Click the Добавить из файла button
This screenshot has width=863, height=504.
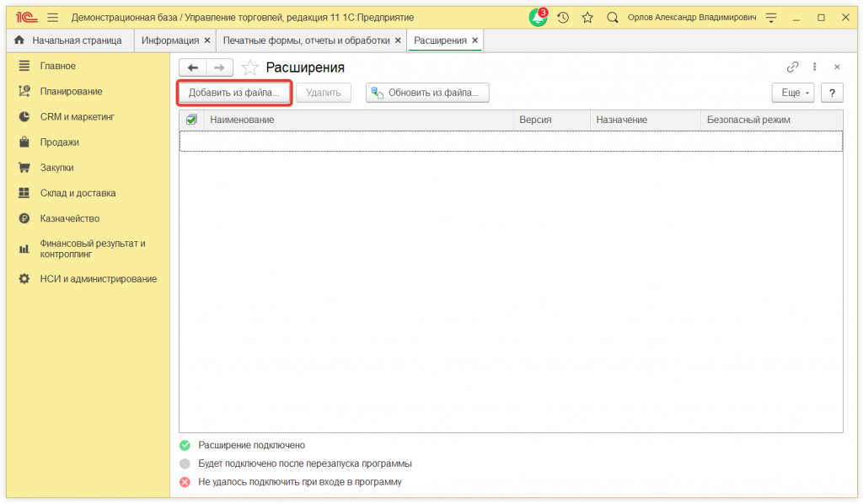coord(233,93)
